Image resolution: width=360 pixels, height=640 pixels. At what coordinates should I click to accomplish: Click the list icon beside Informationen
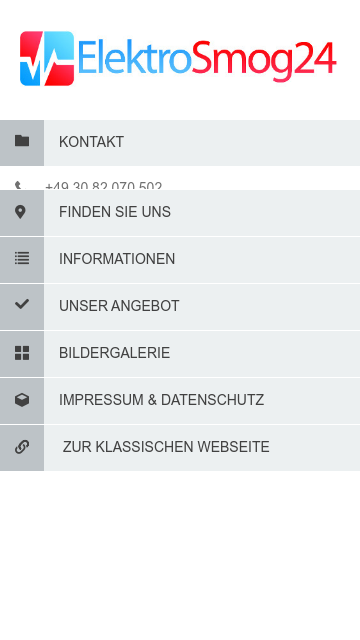pos(22,258)
